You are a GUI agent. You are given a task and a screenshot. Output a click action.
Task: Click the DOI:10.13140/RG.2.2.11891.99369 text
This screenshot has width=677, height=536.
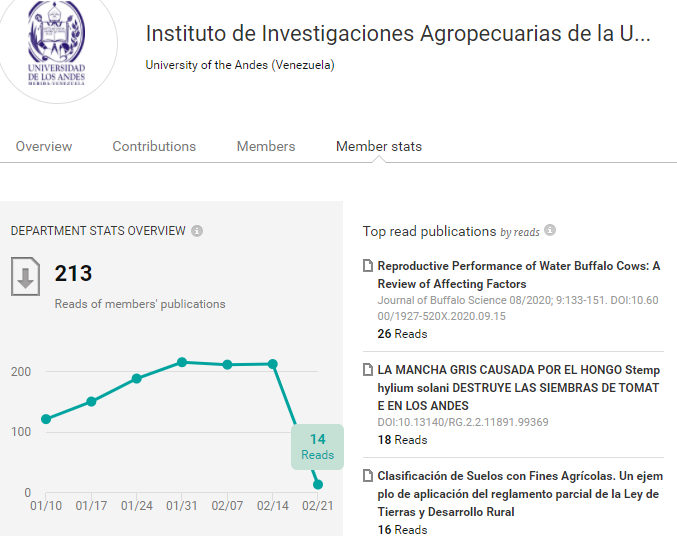pos(463,422)
